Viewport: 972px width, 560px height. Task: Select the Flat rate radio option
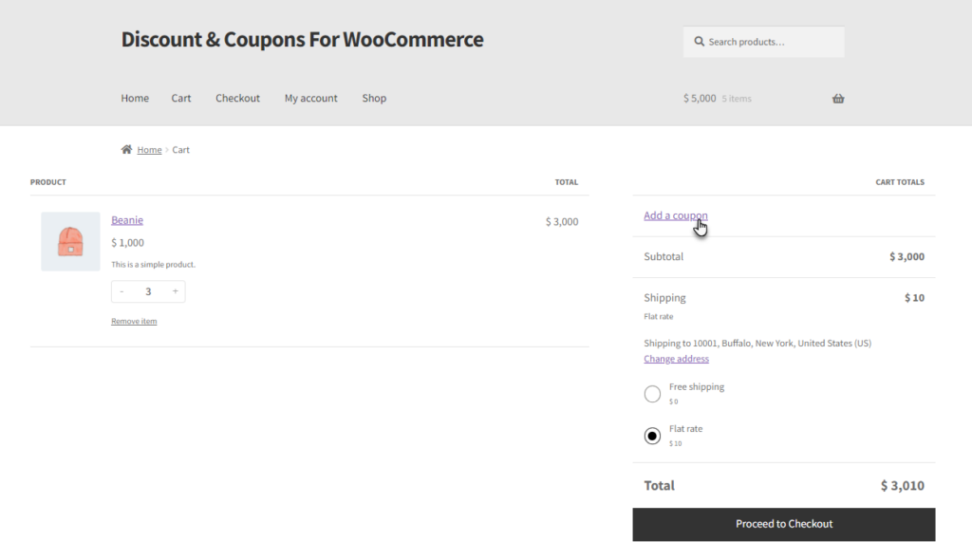652,436
